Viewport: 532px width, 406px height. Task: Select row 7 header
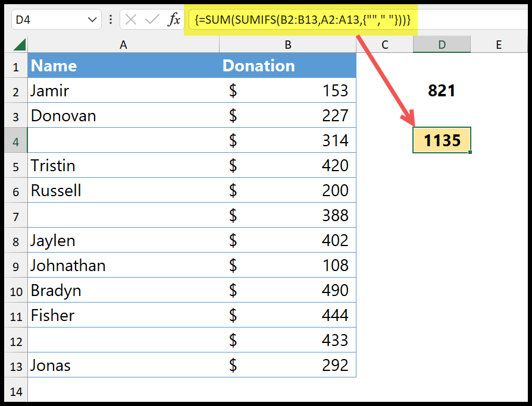tap(16, 215)
